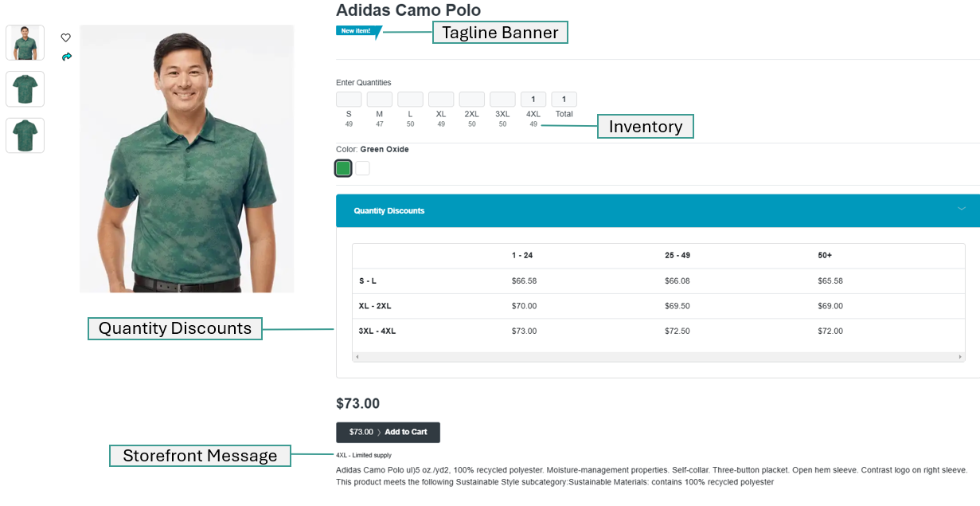Collapse the Quantity Discounts chevron
Screen dimensions: 980x506
click(x=961, y=210)
